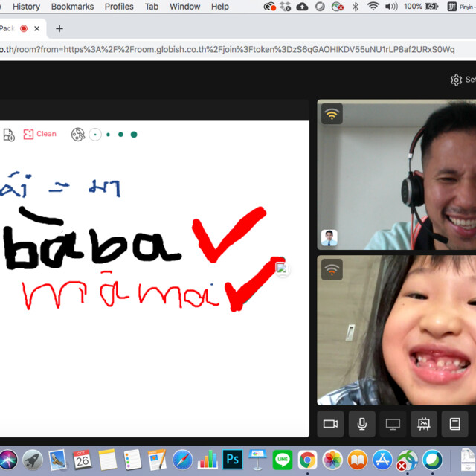Click the browser address bar URL
476x476 pixels.
[x=227, y=50]
